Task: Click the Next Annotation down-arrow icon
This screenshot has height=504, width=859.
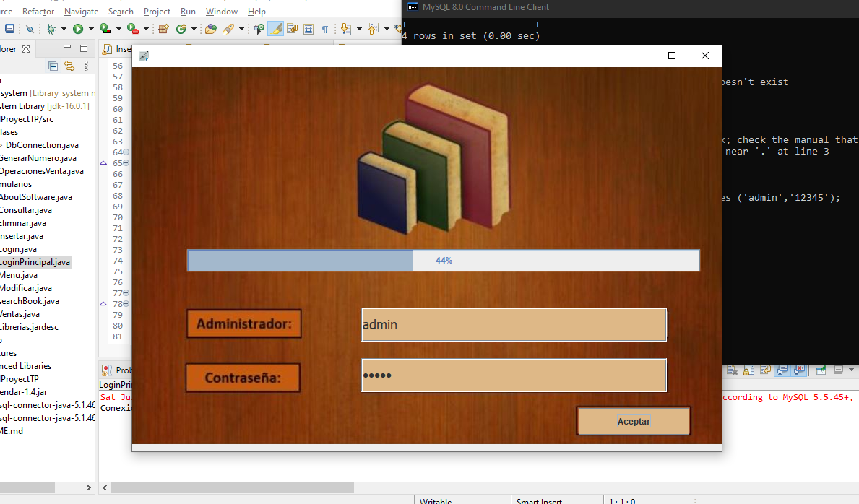Action: coord(345,28)
